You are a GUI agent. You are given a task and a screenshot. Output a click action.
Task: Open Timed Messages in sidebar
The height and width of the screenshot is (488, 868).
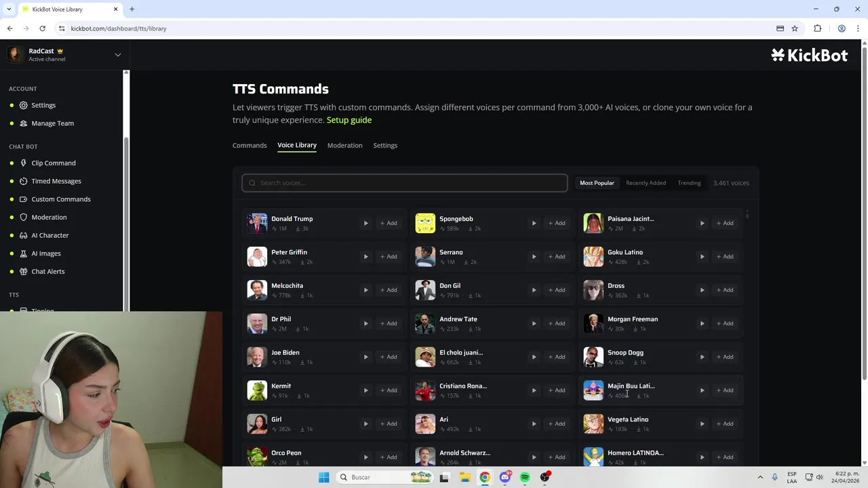pos(56,181)
